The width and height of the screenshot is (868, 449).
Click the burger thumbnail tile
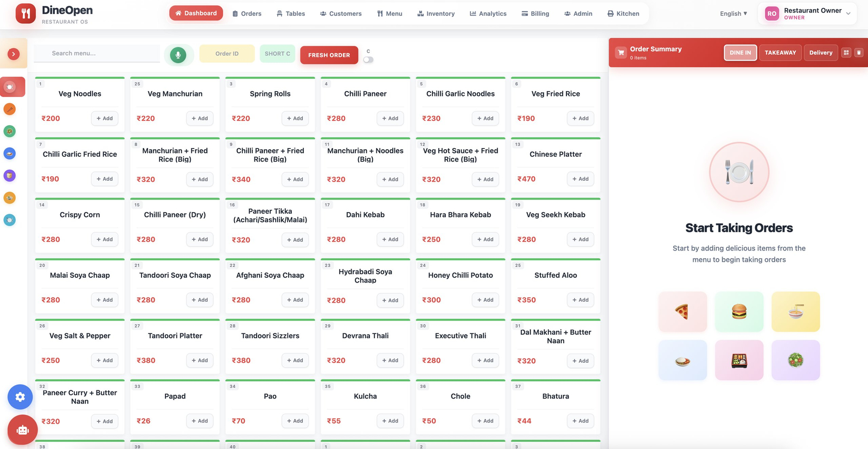(x=739, y=312)
